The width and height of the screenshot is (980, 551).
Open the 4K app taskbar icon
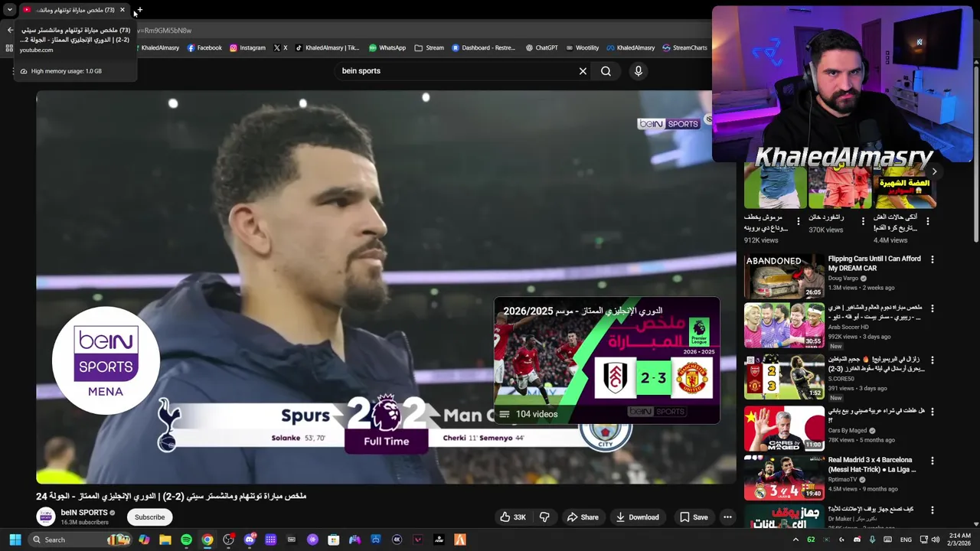coord(397,540)
